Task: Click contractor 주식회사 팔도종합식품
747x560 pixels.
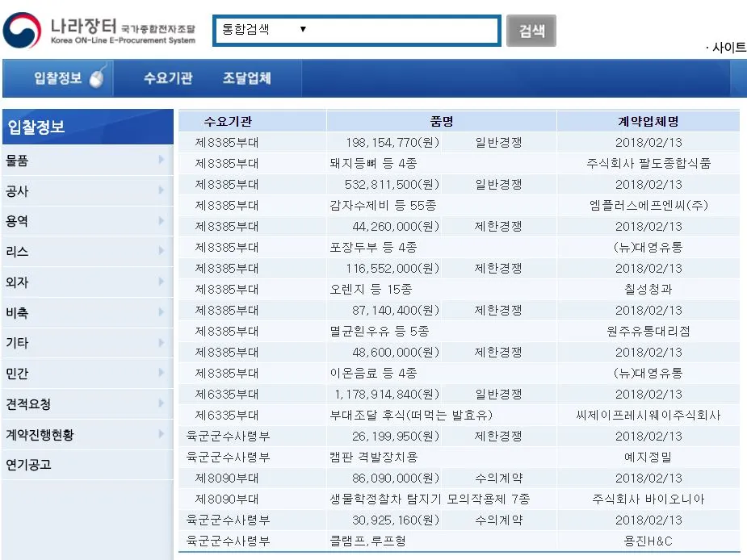Action: 648,163
